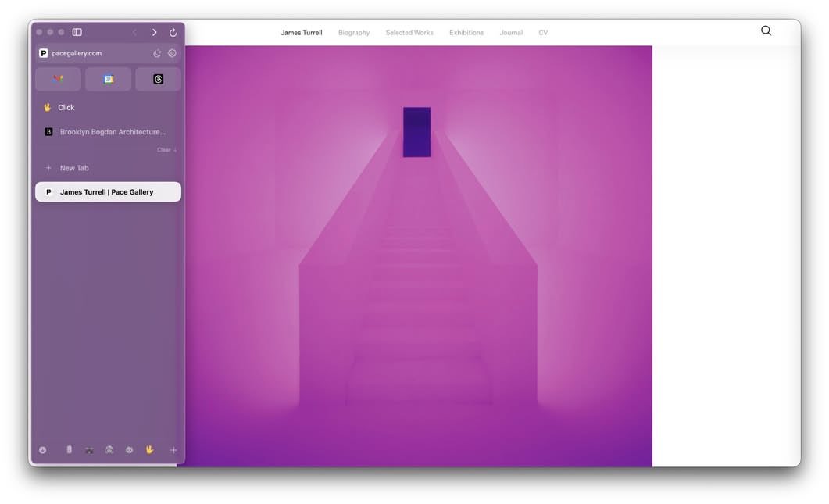This screenshot has height=504, width=829.
Task: Open the Threads pinned tab
Action: tap(158, 78)
